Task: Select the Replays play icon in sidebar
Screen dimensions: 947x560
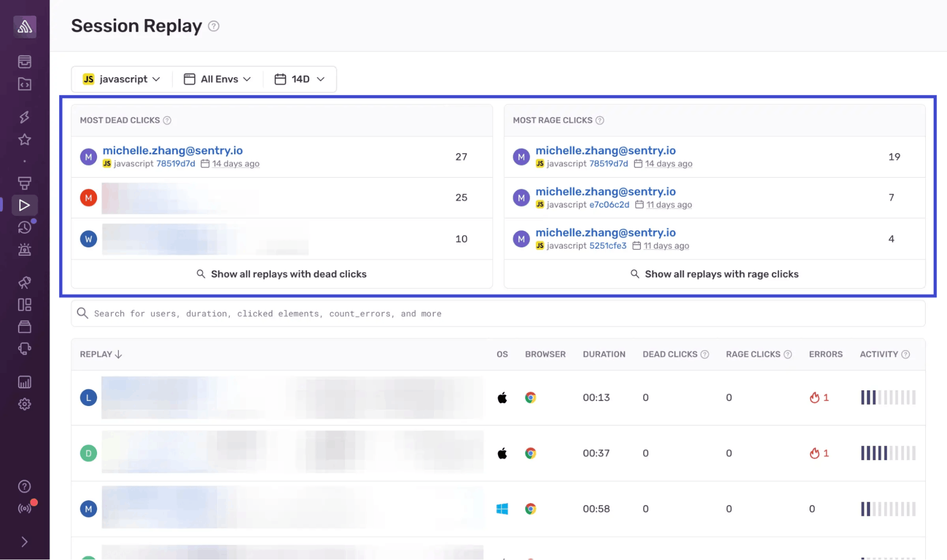Action: tap(24, 205)
